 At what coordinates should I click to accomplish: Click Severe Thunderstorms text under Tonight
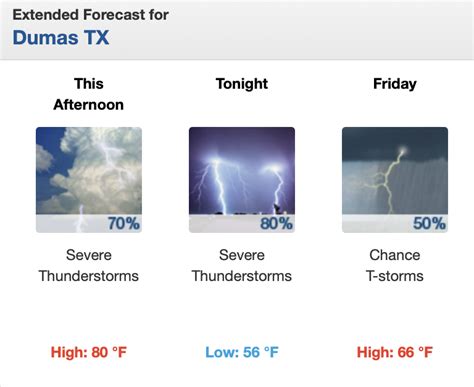point(242,265)
